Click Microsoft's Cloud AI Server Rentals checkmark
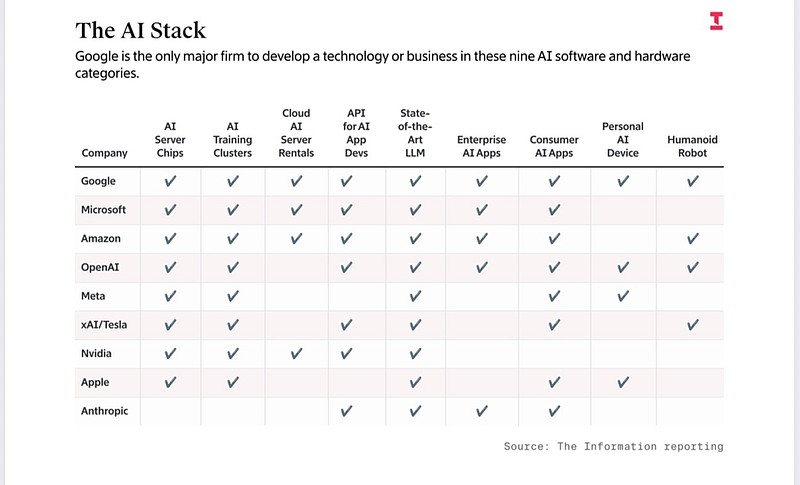The width and height of the screenshot is (800, 485). pyautogui.click(x=296, y=210)
